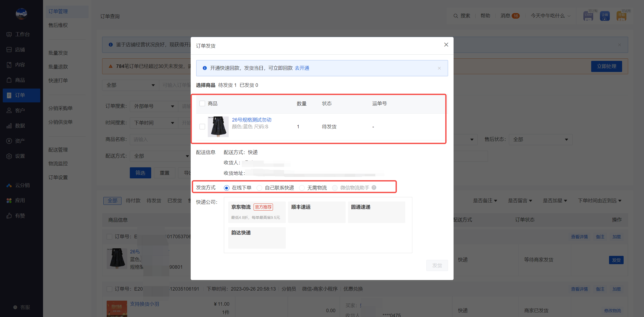Open the 云分销 cloud distribution icon
The height and width of the screenshot is (317, 644).
point(9,185)
